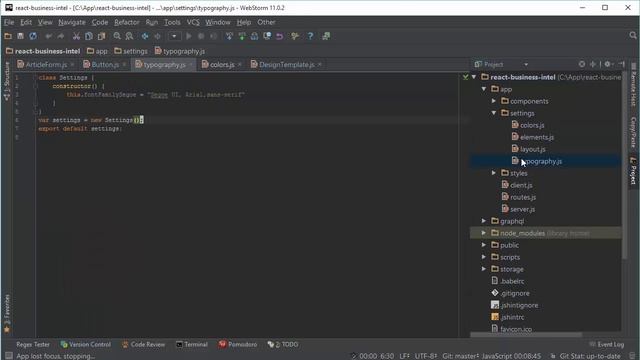
Task: Switch to the Button.js editor tab
Action: tap(104, 64)
